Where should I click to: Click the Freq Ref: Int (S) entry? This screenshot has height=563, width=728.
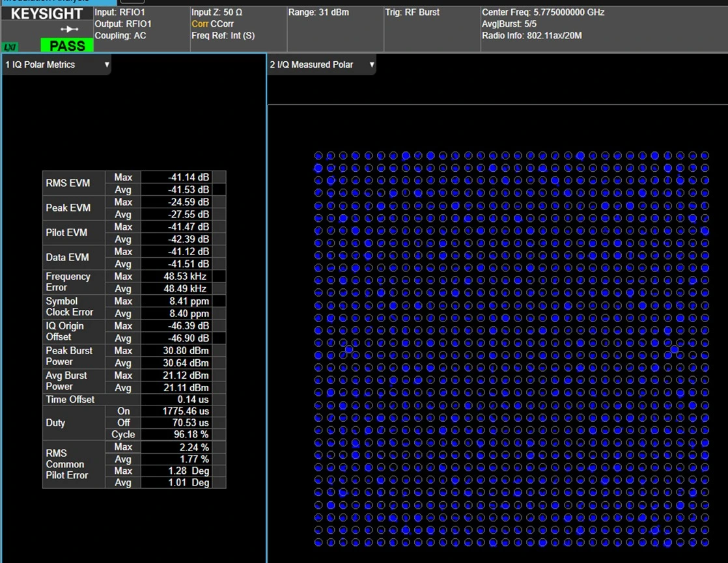click(x=223, y=35)
